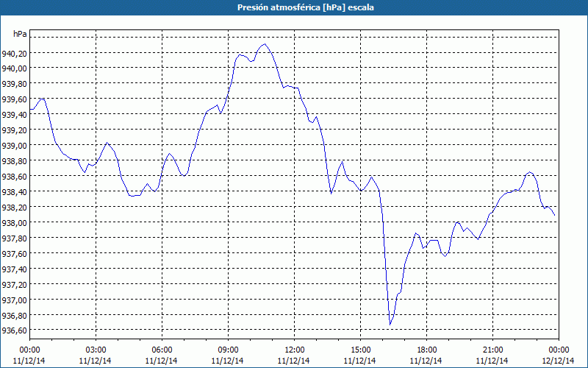Select the 936,80 axis value
588x368 pixels.
point(14,316)
